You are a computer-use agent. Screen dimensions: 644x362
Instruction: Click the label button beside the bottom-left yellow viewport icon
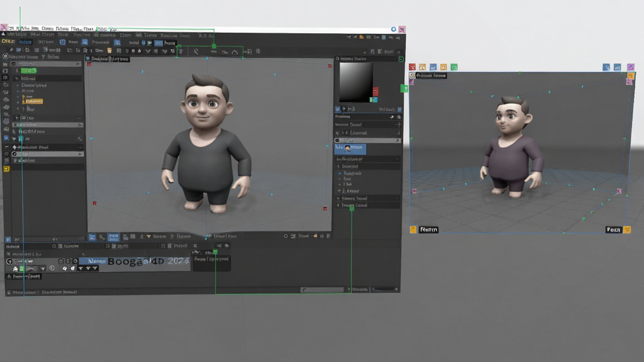(428, 230)
